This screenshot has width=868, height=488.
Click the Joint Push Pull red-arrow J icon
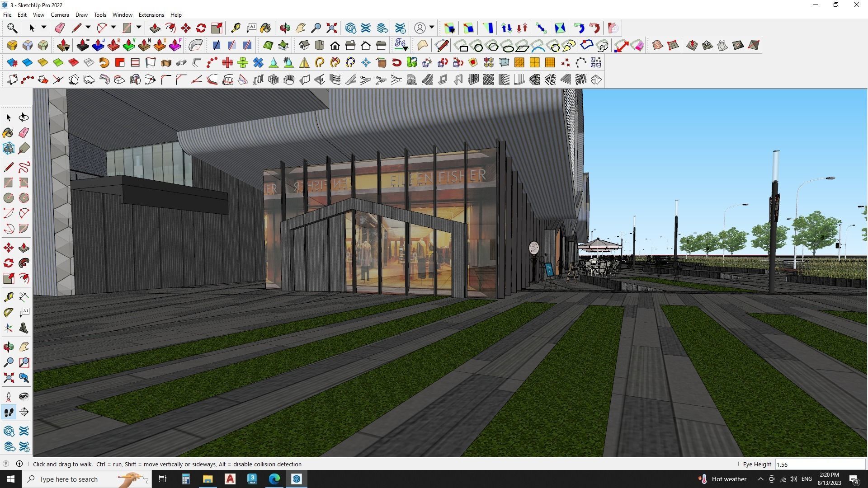click(98, 45)
